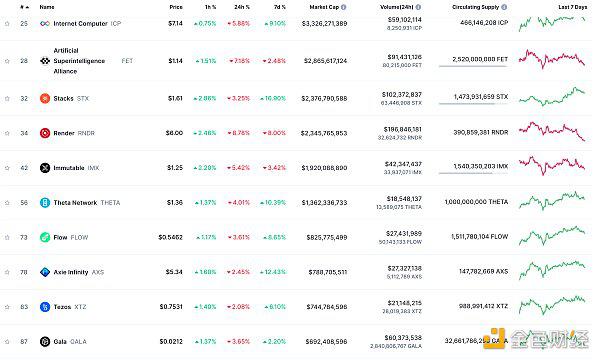Sort by the 24h % column header
Screen dimensions: 600x360
(x=242, y=7)
